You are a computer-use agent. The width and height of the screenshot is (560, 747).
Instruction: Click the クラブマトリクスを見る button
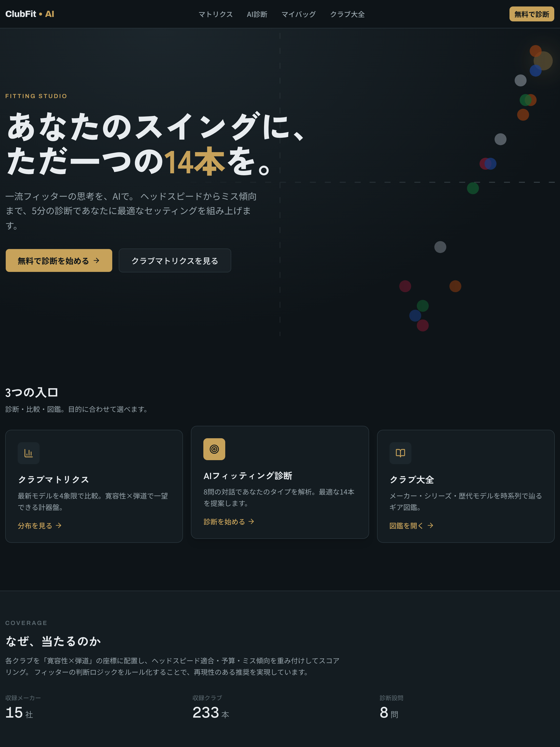tap(175, 260)
